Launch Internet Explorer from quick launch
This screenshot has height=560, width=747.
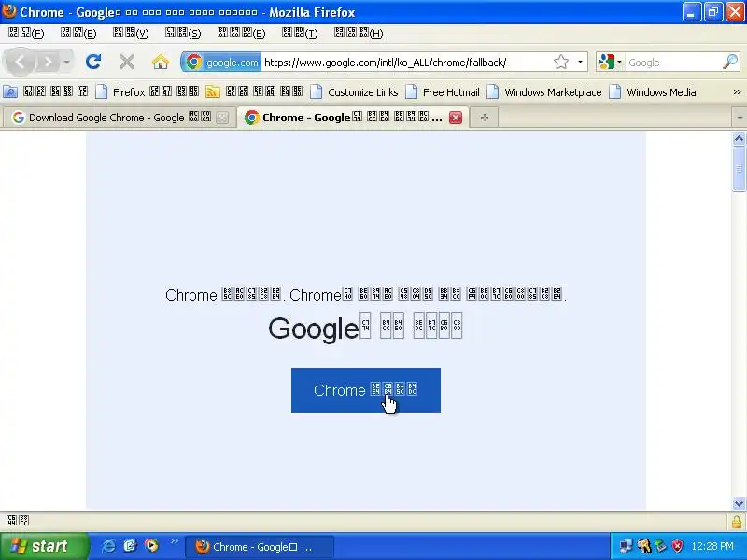point(108,546)
